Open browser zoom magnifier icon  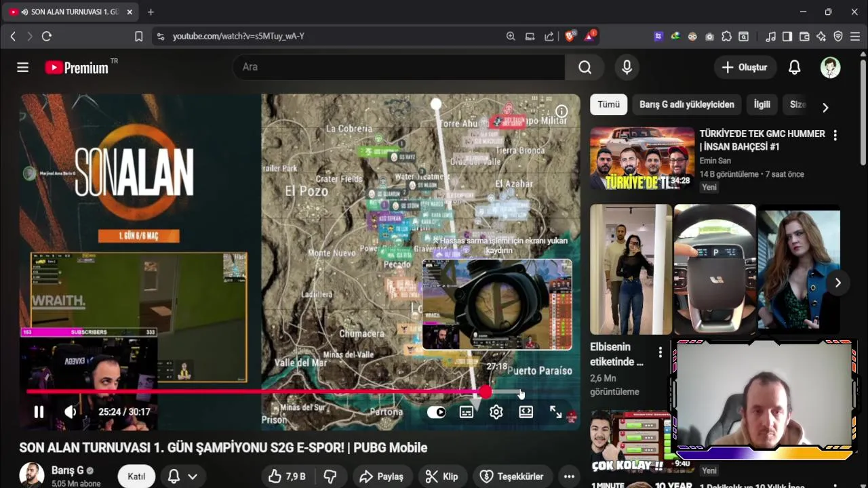pyautogui.click(x=511, y=36)
